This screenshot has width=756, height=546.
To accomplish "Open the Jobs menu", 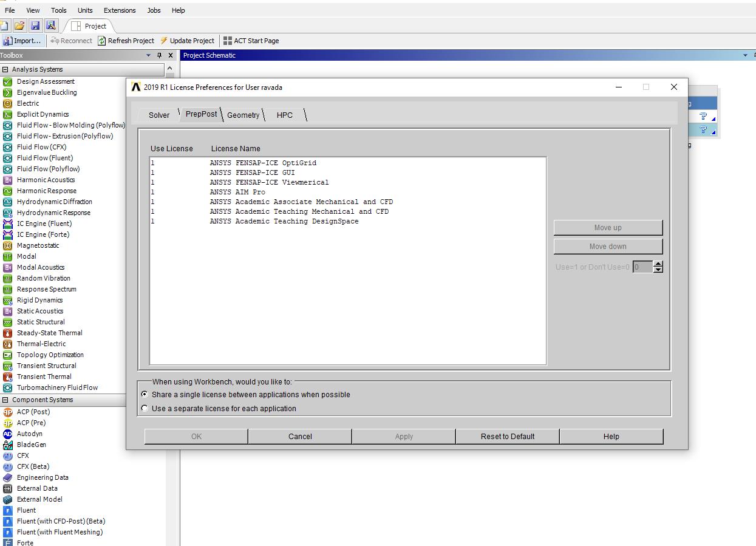I will pos(154,10).
